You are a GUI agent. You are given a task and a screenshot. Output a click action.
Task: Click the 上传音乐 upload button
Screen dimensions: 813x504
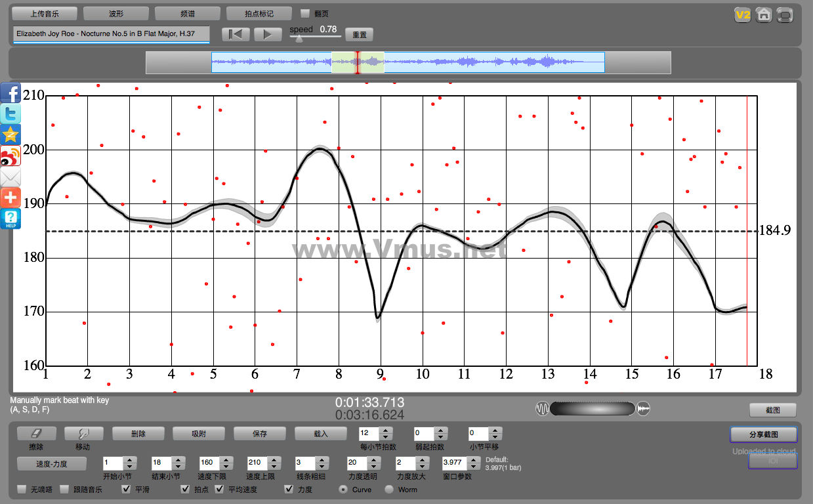tap(45, 13)
